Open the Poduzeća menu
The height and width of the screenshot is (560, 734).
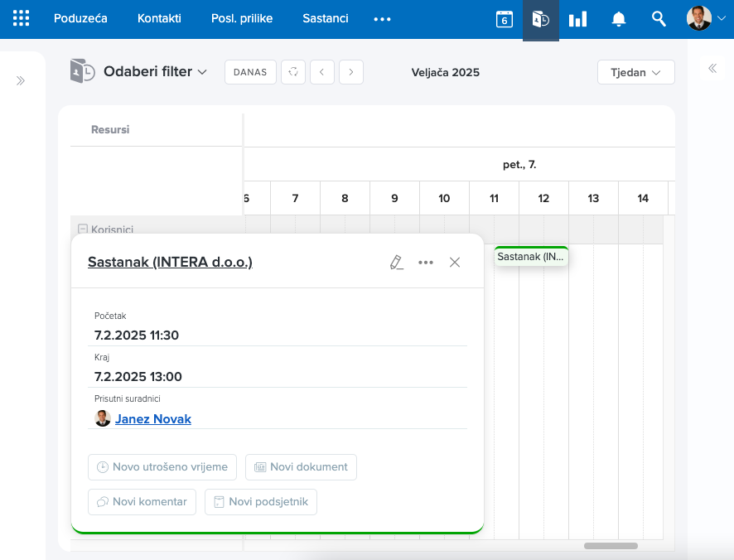pyautogui.click(x=80, y=18)
